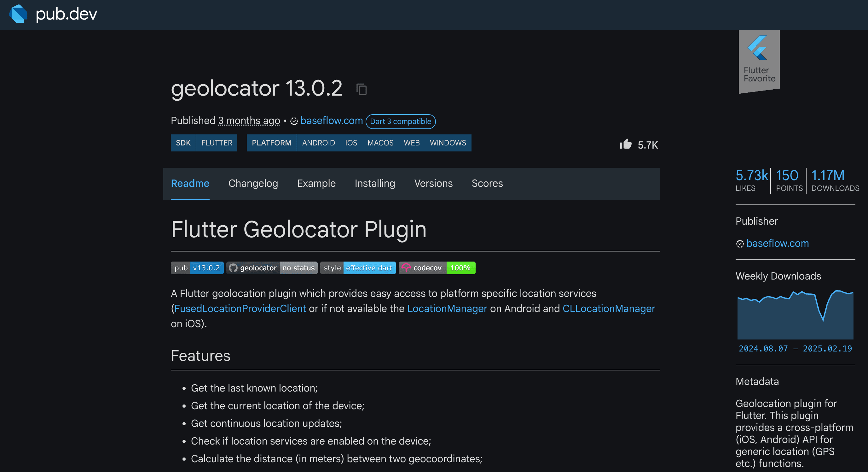Click the Weekly Downloads sparkline chart
This screenshot has width=868, height=472.
(795, 315)
